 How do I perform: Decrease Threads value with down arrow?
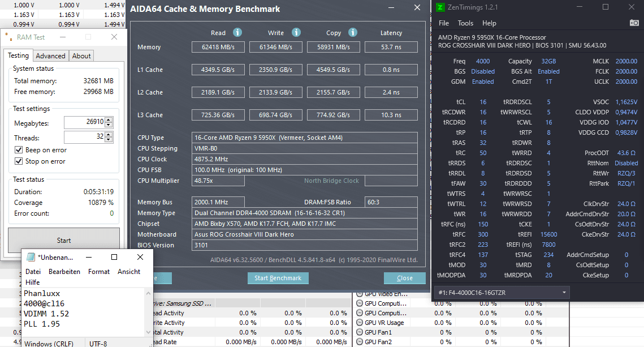tap(109, 140)
